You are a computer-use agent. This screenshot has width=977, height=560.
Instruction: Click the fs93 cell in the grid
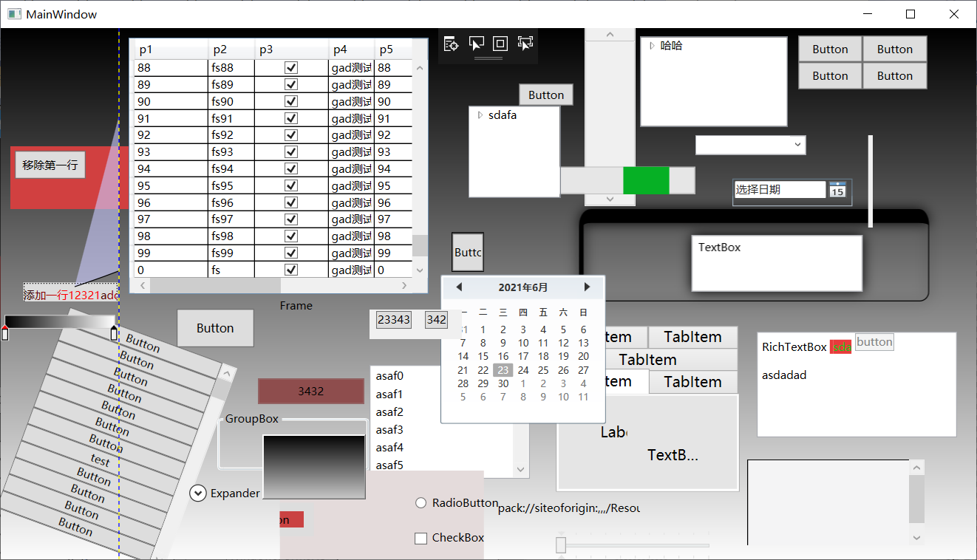(x=231, y=152)
